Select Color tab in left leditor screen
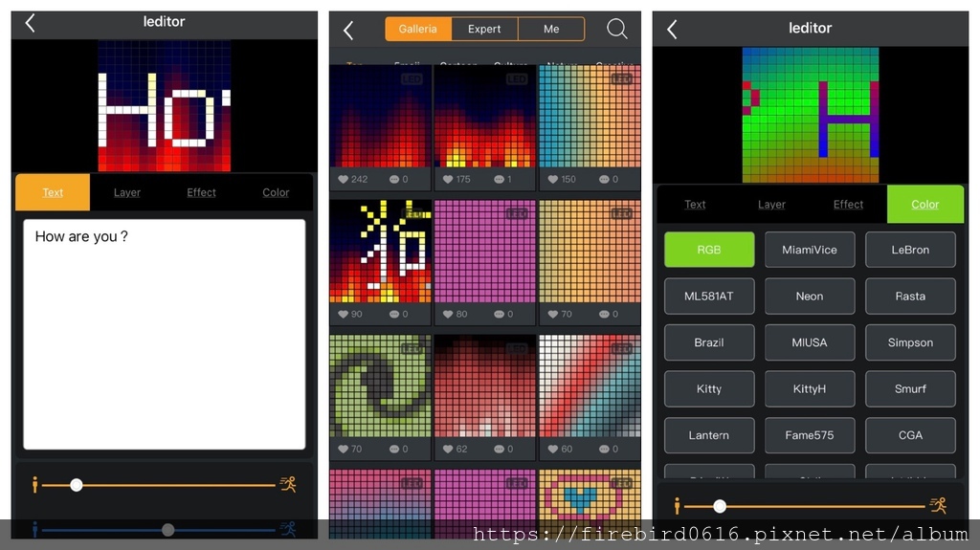 [x=276, y=192]
